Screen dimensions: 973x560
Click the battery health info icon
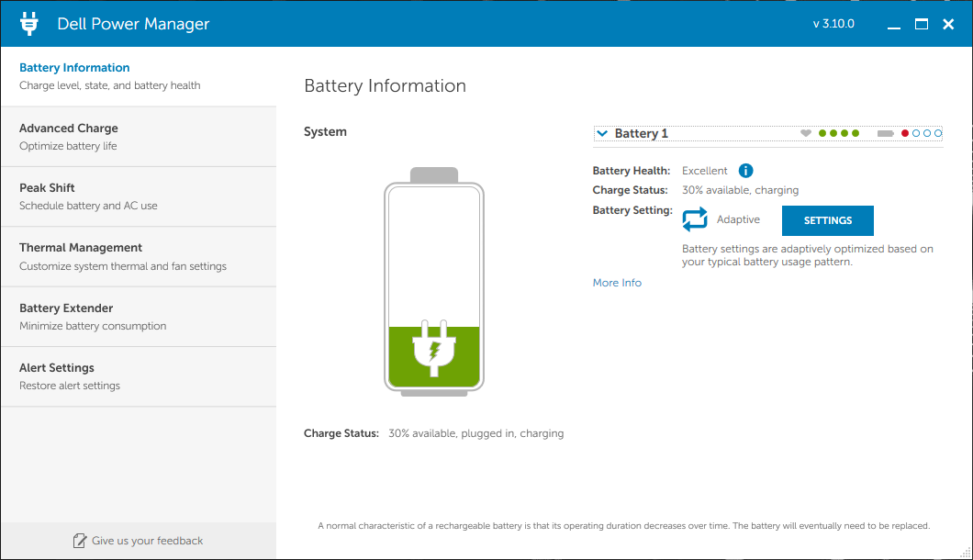745,171
